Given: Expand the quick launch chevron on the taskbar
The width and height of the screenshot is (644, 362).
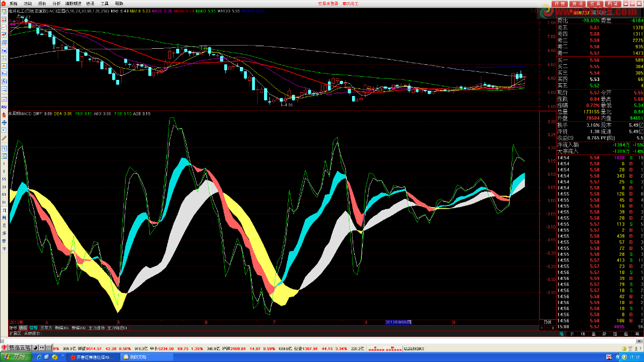Looking at the screenshot, I should click(x=62, y=355).
